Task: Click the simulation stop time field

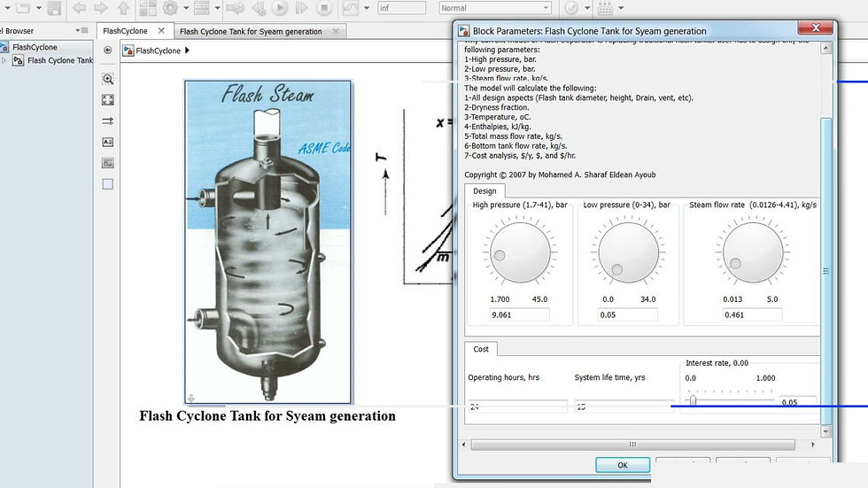Action: (402, 8)
